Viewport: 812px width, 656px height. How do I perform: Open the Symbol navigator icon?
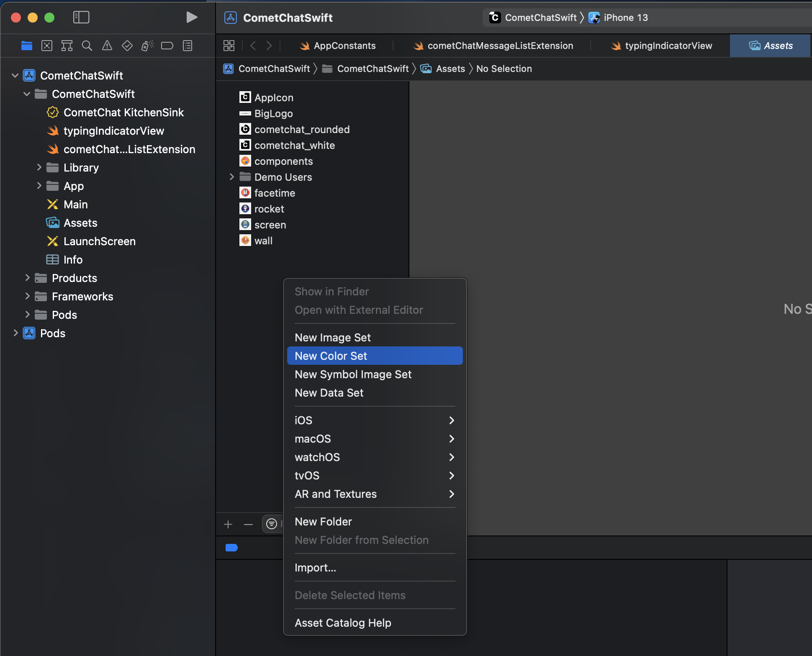(67, 46)
